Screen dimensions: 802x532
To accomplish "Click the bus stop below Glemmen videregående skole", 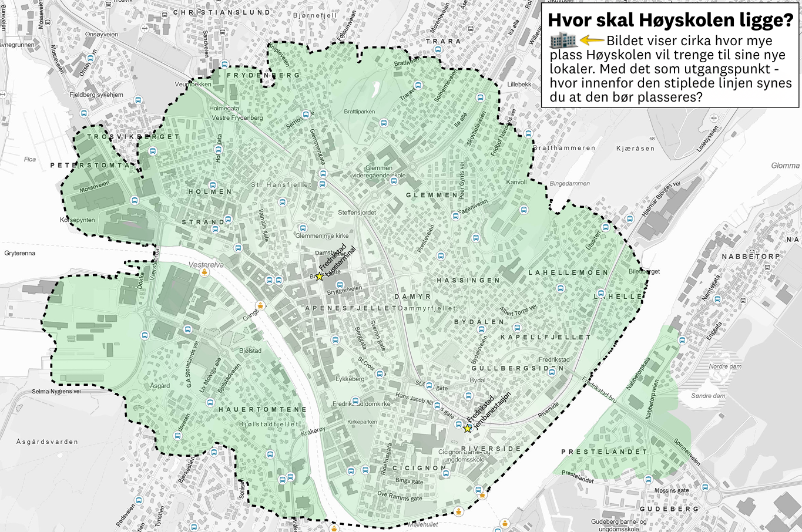I will click(394, 181).
